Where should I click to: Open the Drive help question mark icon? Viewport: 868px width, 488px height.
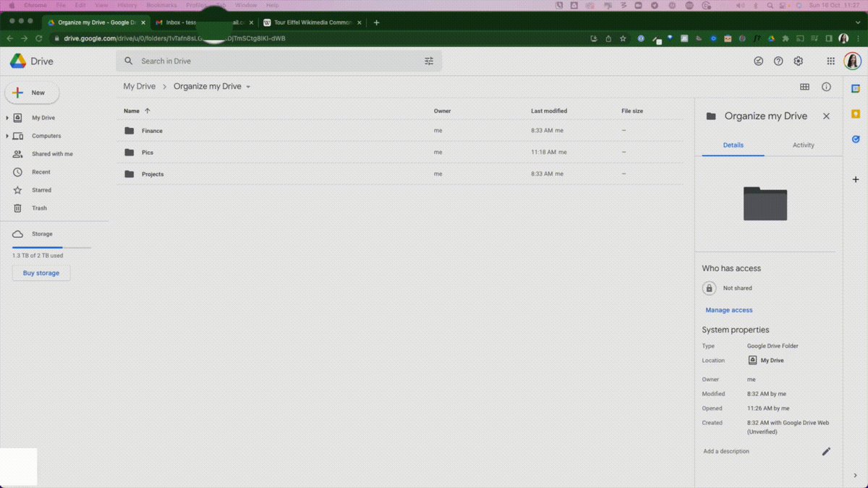(778, 61)
